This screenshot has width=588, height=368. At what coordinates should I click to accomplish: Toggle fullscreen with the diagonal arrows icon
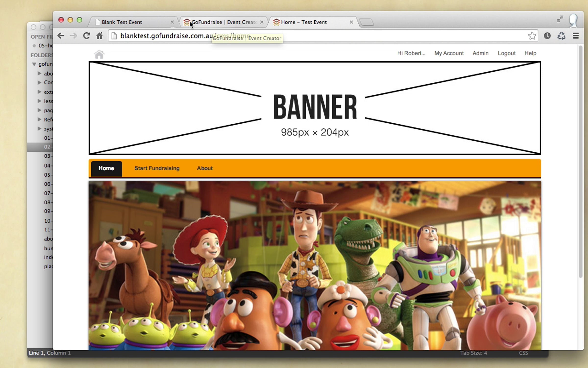pos(560,19)
